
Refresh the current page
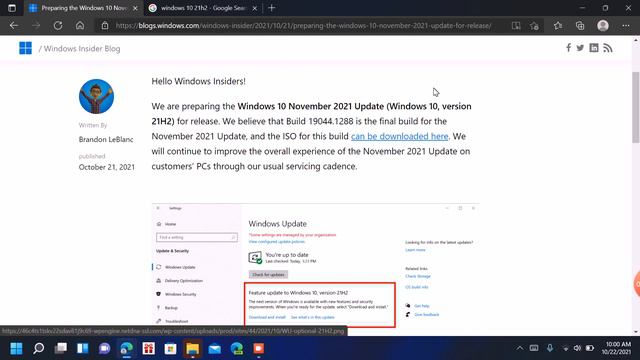pos(58,25)
